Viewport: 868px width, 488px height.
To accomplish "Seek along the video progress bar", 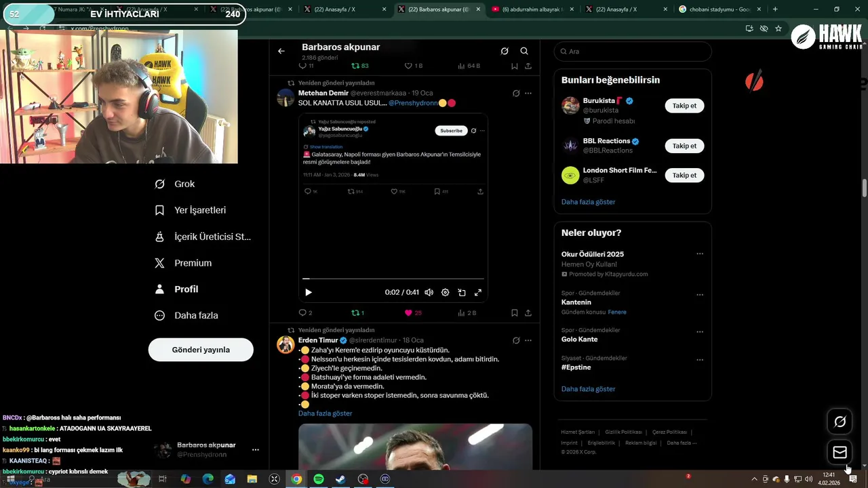I will (393, 279).
